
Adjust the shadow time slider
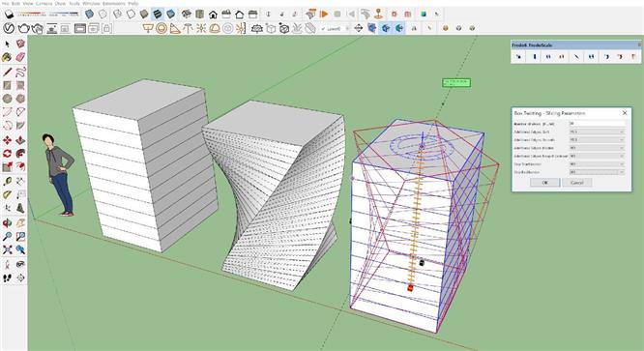coord(63,14)
